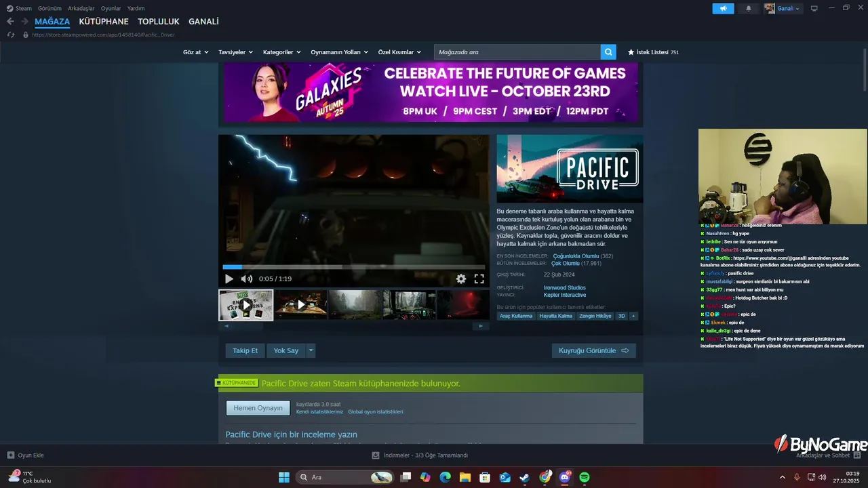Click the Hemen Oynayın button
Image resolution: width=868 pixels, height=488 pixels.
coord(258,408)
